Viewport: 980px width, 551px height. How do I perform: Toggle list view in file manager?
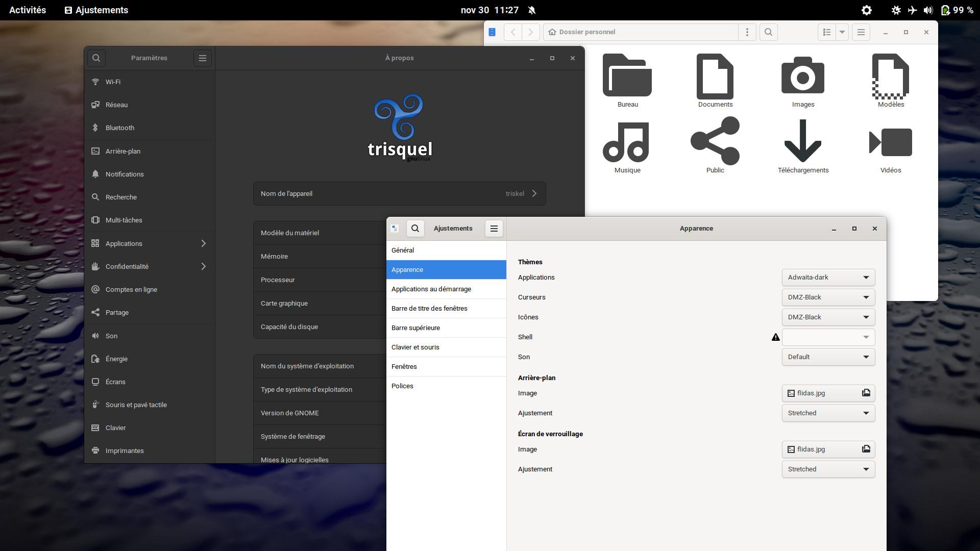[826, 32]
